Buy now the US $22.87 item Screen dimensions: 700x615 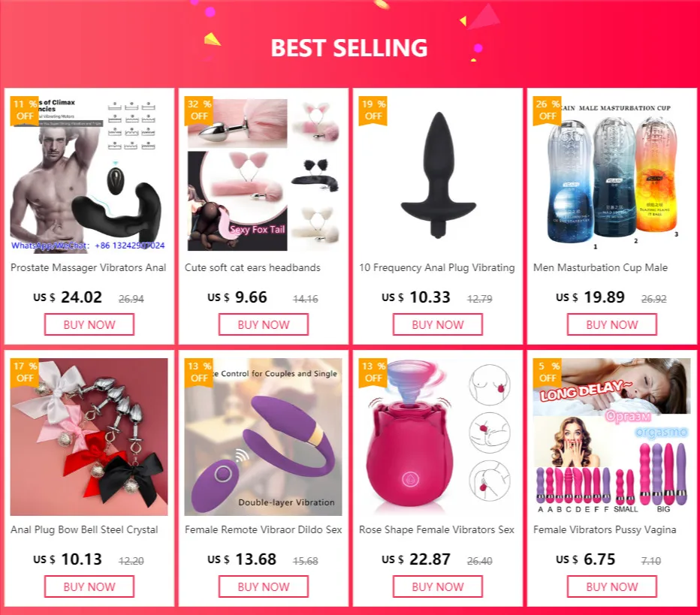point(437,586)
